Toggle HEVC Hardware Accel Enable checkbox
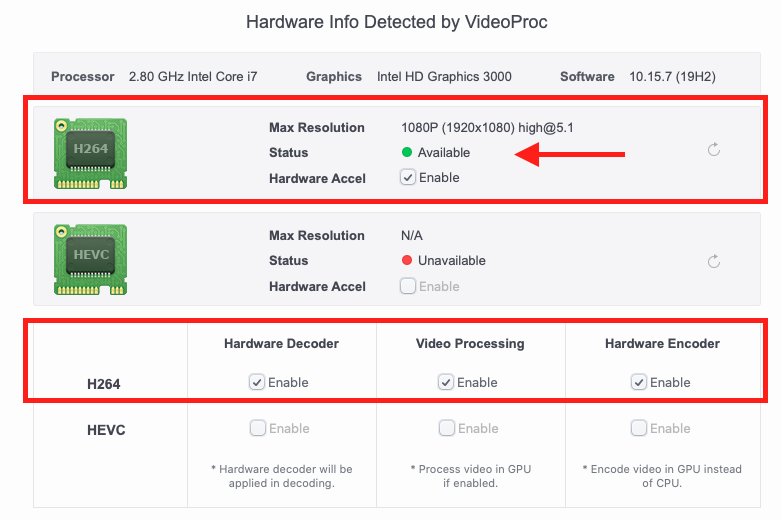This screenshot has height=520, width=781. (407, 286)
